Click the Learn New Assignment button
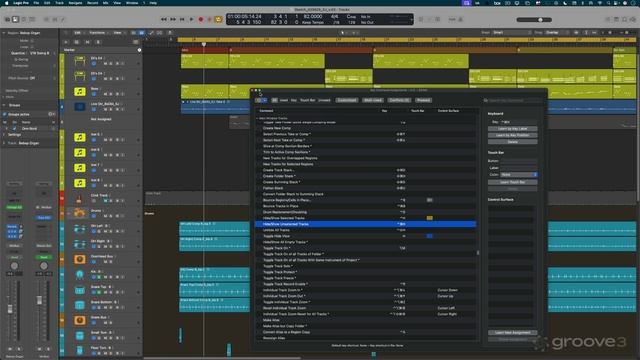 (512, 332)
